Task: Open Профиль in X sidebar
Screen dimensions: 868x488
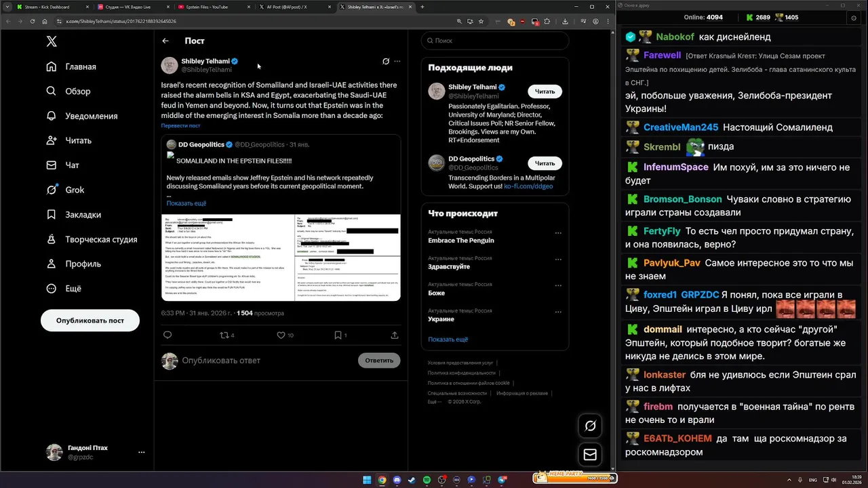Action: tap(74, 264)
